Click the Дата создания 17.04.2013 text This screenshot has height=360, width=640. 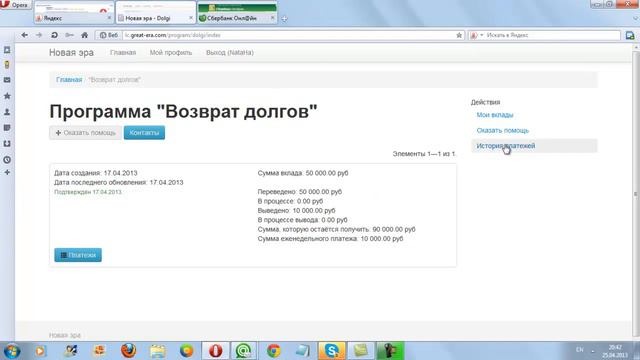click(96, 173)
